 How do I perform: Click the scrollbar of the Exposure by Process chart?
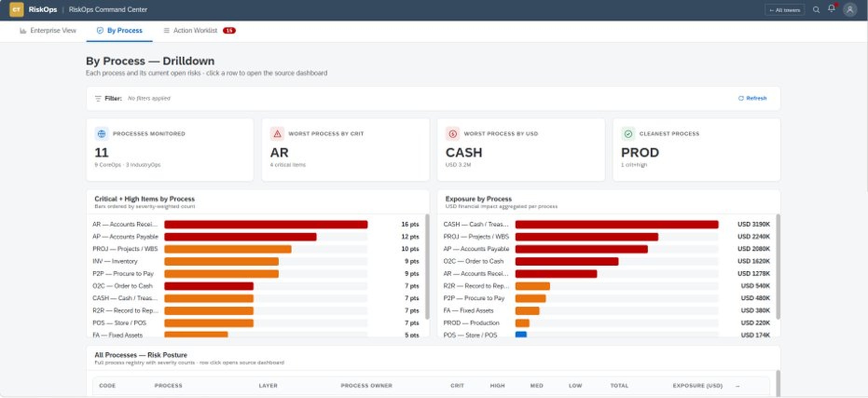778,267
